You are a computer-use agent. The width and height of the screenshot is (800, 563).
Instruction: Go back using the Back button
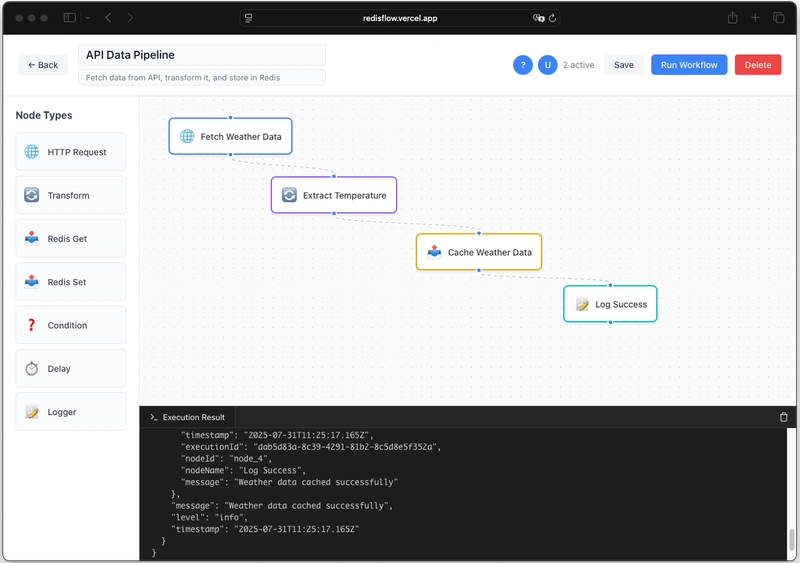click(43, 65)
